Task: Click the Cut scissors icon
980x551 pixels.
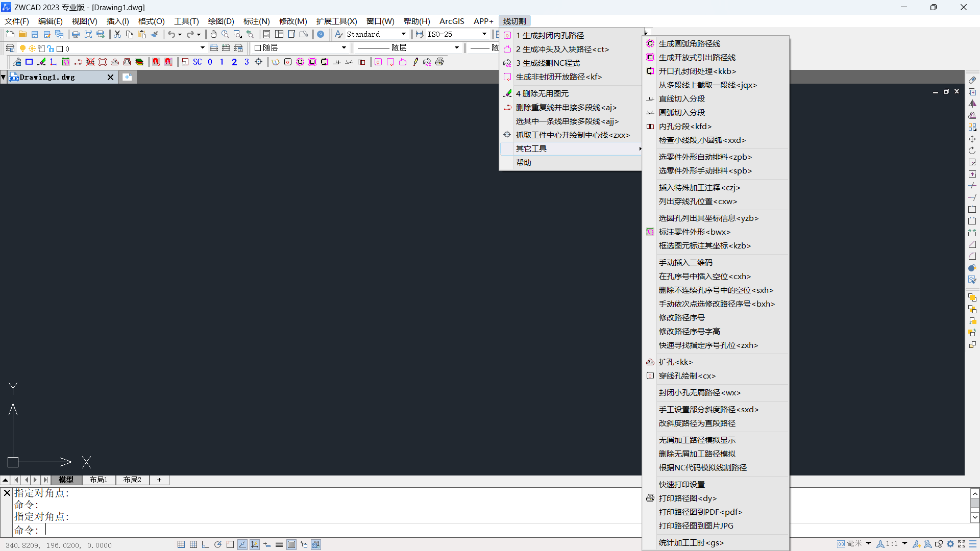Action: 117,34
